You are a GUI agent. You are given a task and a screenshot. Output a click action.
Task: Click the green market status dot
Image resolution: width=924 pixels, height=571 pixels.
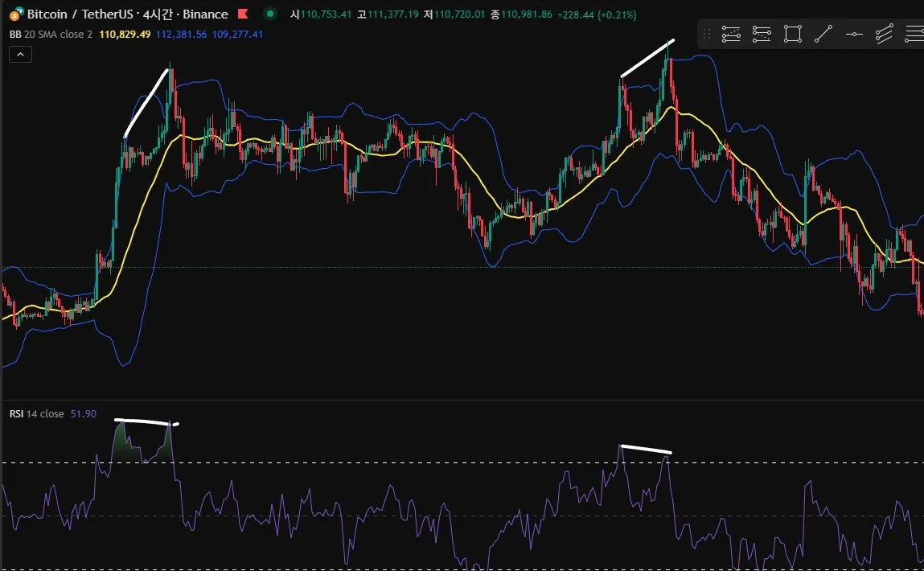click(x=270, y=14)
